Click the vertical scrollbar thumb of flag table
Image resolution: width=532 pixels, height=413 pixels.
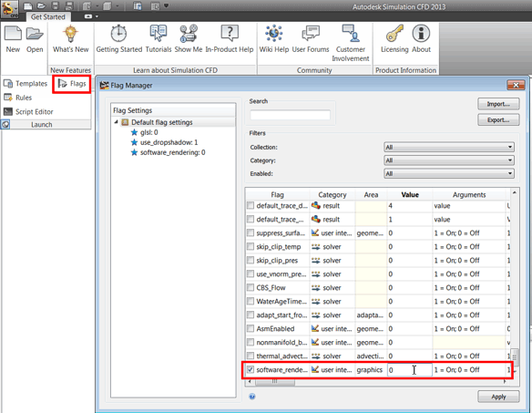[515, 357]
